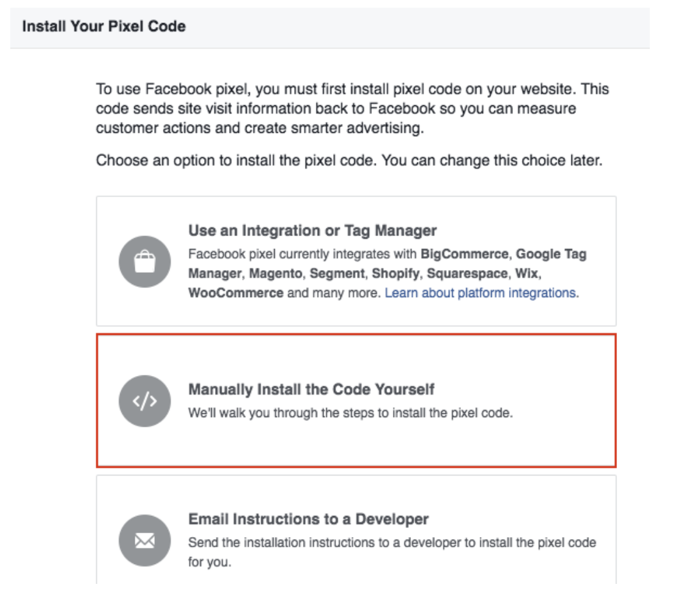Click the envelope email icon

tap(144, 541)
